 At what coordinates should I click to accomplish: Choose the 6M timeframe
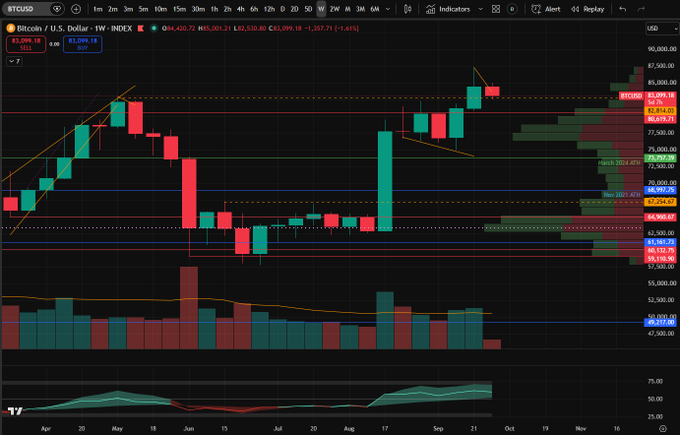pos(375,9)
